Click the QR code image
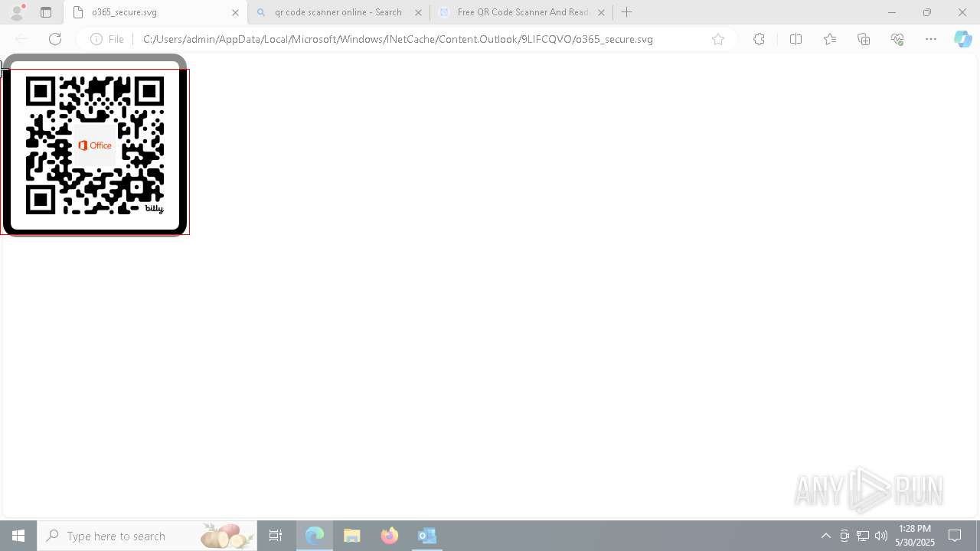The height and width of the screenshot is (551, 980). 95,145
